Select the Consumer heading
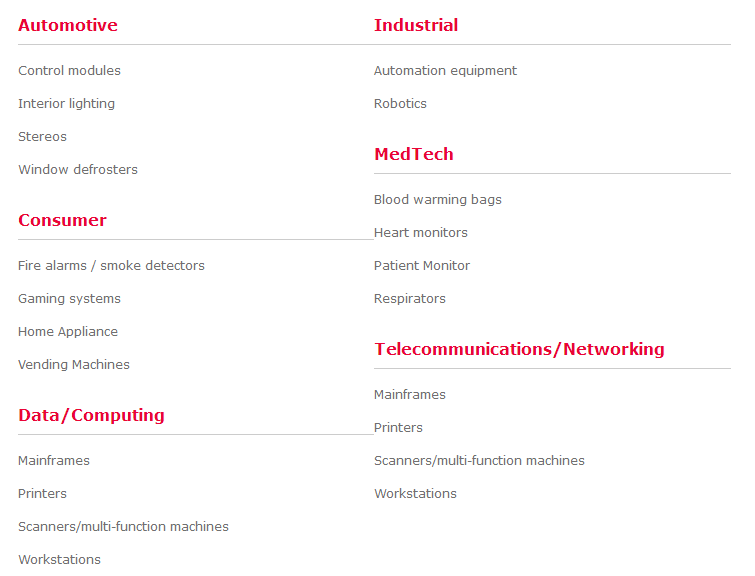755x576 pixels. point(62,220)
